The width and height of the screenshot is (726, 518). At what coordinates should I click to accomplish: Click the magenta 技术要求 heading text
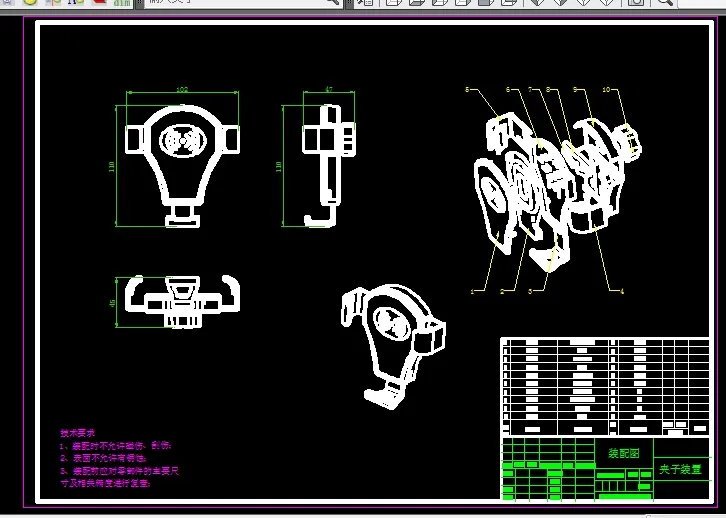tap(77, 433)
